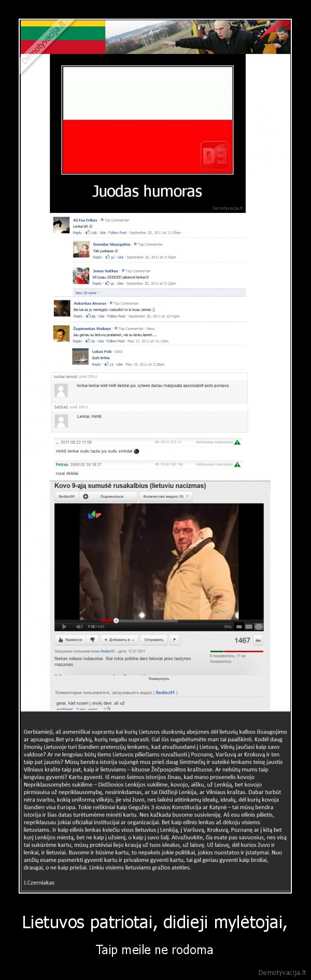
Task: Expand View 20 more replies
Action: (87, 293)
